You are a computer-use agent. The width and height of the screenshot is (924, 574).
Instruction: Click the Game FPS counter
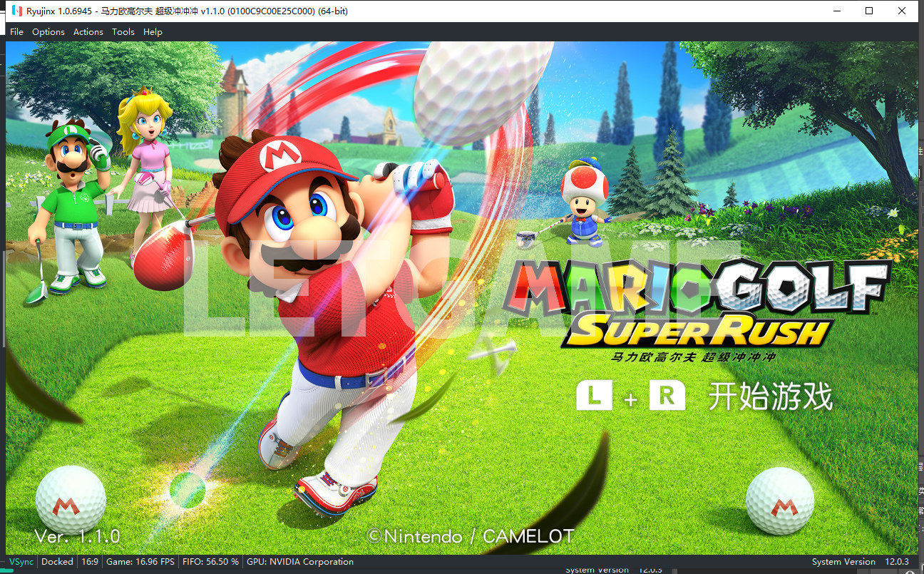point(140,562)
